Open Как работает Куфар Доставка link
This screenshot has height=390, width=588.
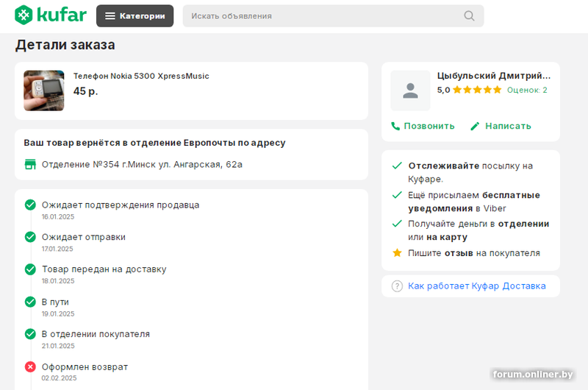(x=476, y=286)
